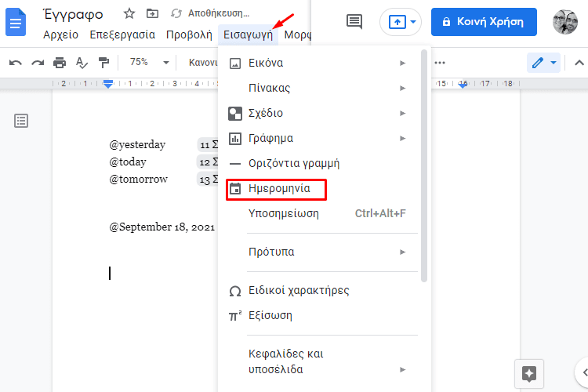Click the @tomorrow text in document
The width and height of the screenshot is (588, 392).
pos(138,180)
